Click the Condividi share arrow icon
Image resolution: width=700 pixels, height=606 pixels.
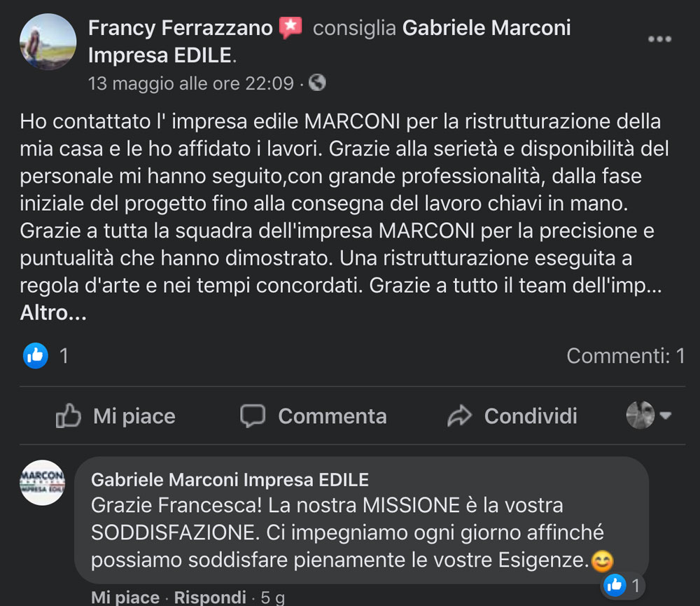point(459,416)
